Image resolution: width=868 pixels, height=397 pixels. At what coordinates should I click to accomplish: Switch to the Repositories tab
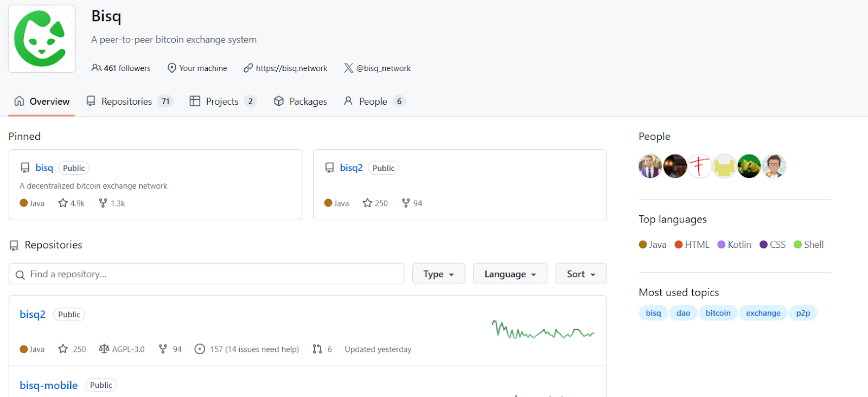tap(129, 101)
